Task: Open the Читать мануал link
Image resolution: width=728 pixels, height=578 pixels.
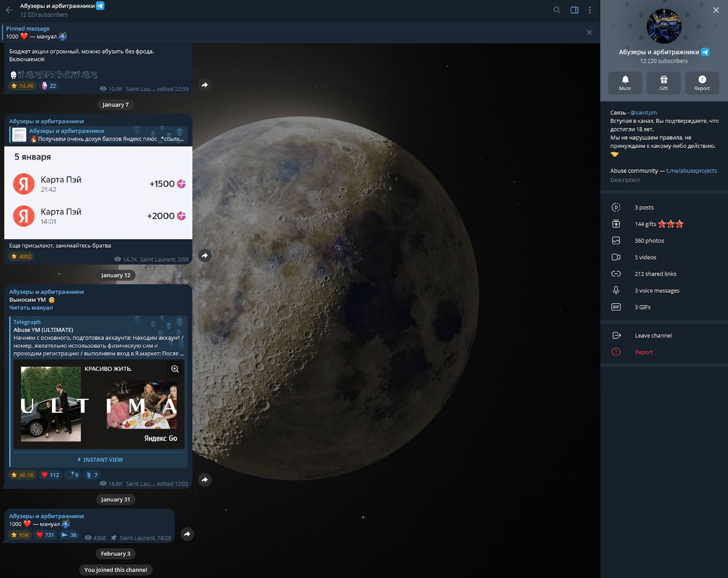Action: pyautogui.click(x=31, y=308)
